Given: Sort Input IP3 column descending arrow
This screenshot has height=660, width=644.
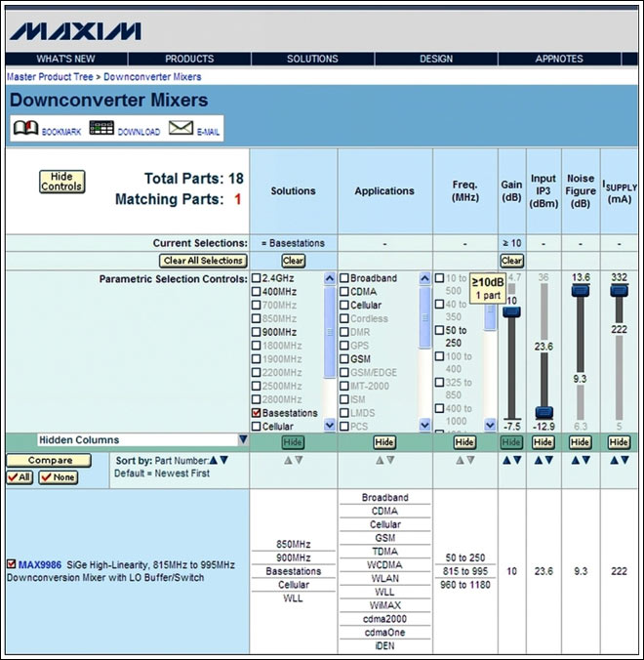Looking at the screenshot, I should click(x=549, y=460).
